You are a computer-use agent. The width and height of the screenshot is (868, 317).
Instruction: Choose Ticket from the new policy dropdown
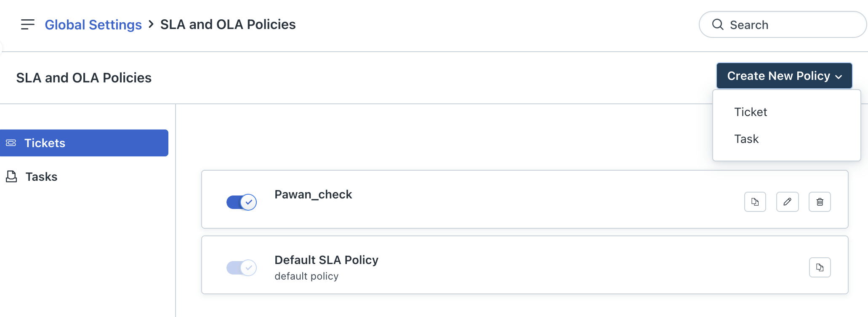coord(751,112)
